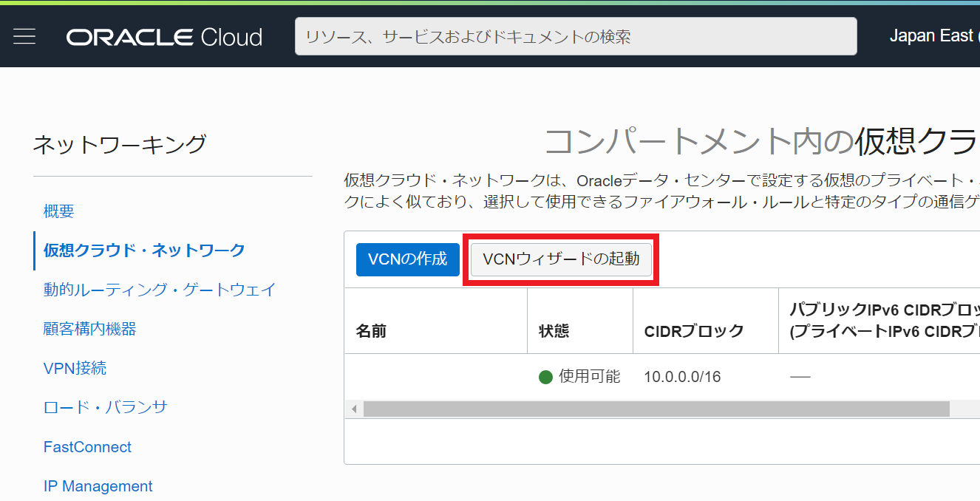Click the green 使用可能 status indicator
Viewport: 980px width, 501px height.
546,377
